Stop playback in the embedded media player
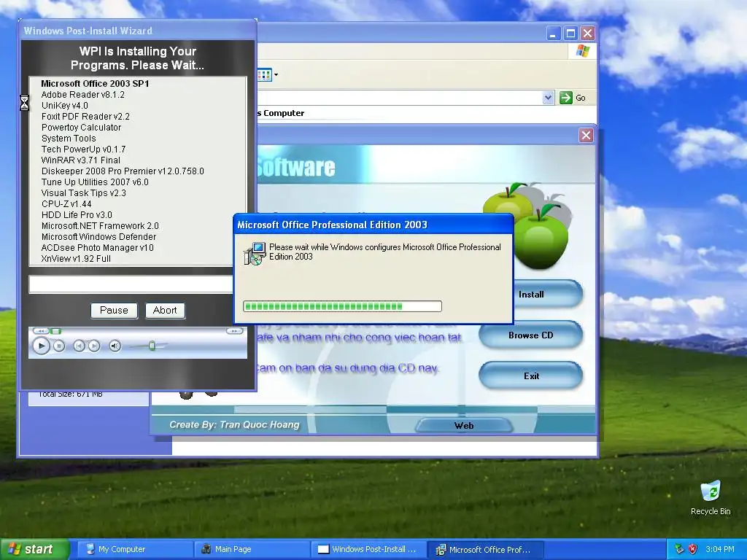The height and width of the screenshot is (560, 747). (59, 346)
